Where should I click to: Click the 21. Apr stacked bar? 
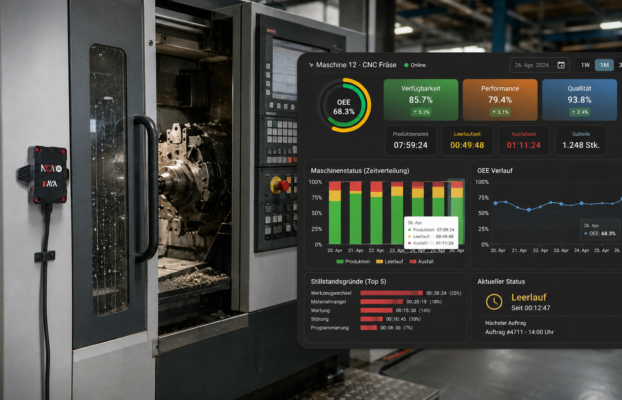pyautogui.click(x=355, y=213)
